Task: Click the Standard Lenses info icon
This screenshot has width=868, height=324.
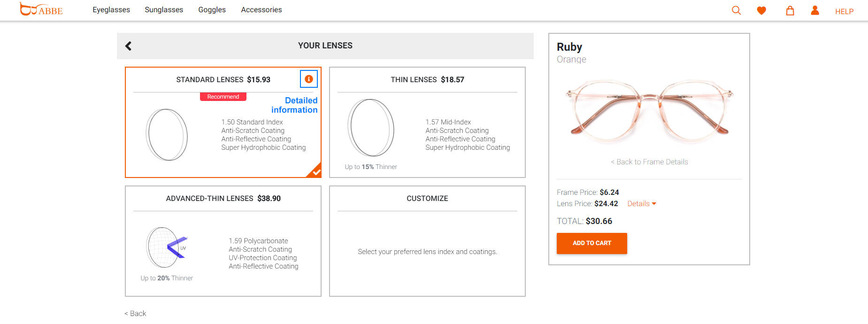Action: click(309, 79)
